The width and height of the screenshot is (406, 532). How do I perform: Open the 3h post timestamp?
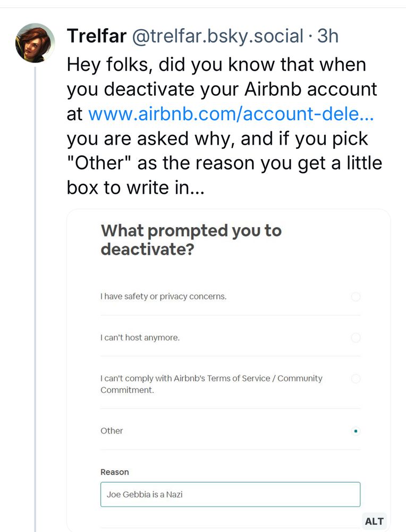pyautogui.click(x=328, y=36)
